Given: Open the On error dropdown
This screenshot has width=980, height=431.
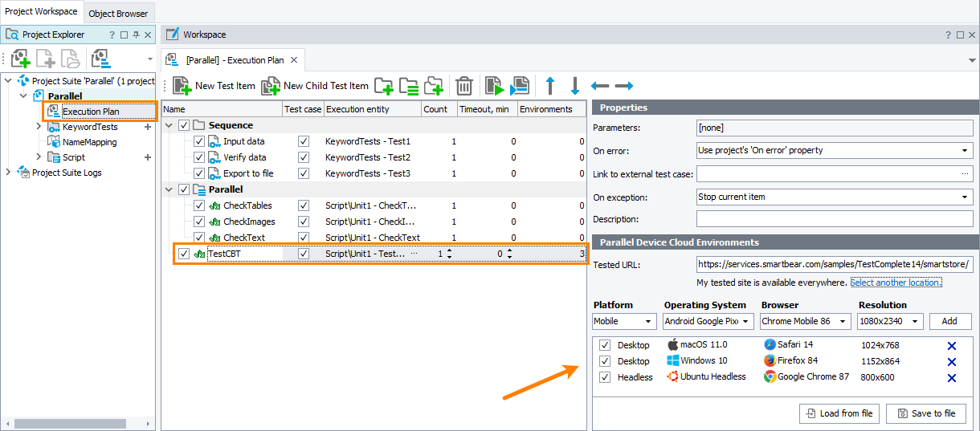Looking at the screenshot, I should click(834, 150).
